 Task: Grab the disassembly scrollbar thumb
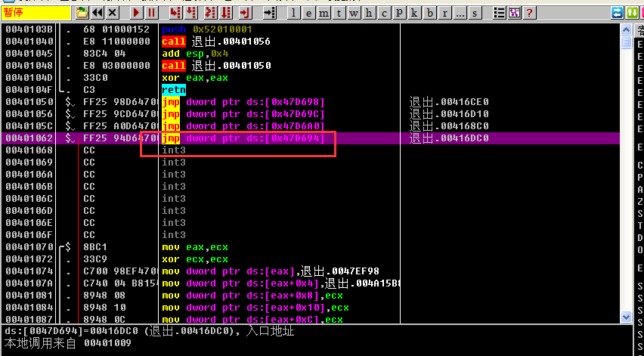click(626, 42)
